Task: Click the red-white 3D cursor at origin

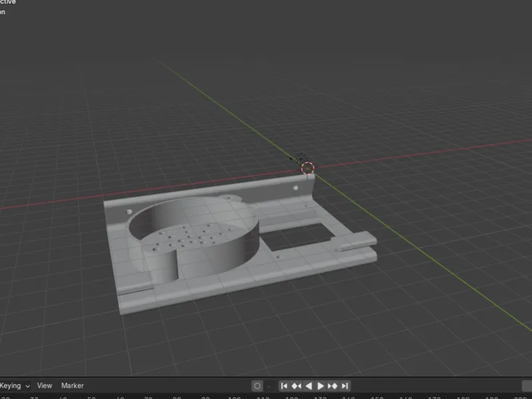Action: click(x=308, y=168)
